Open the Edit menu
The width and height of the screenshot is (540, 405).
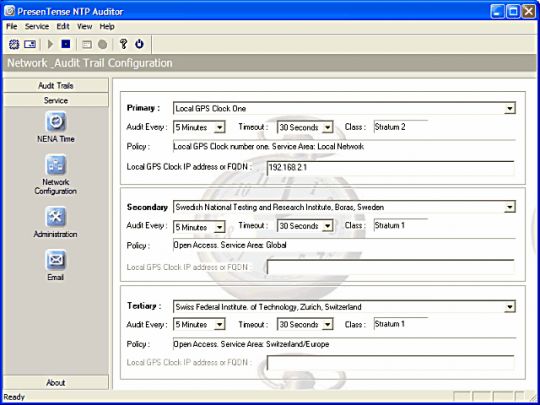[63, 27]
